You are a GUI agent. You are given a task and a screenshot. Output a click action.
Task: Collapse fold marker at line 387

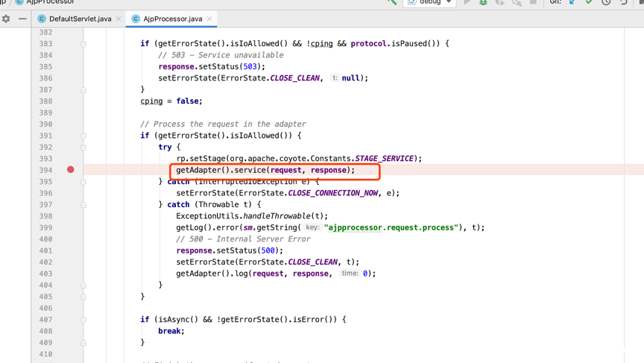[x=83, y=89]
